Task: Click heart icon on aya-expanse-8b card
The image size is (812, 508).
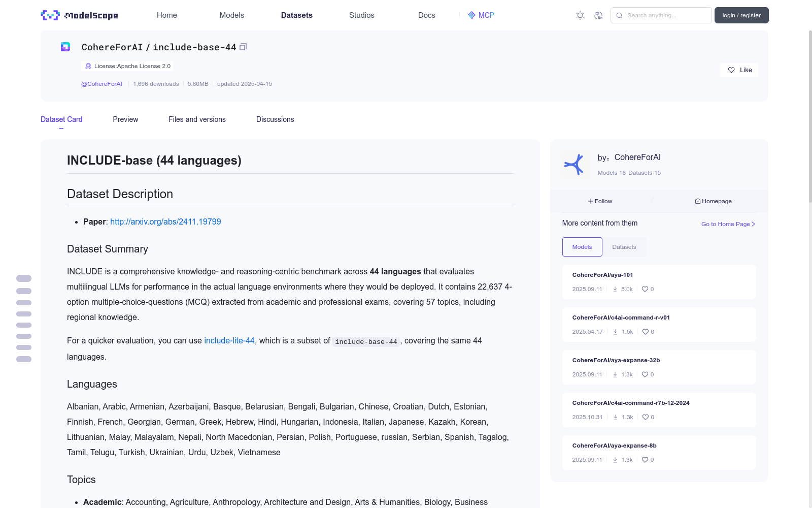Action: point(645,460)
